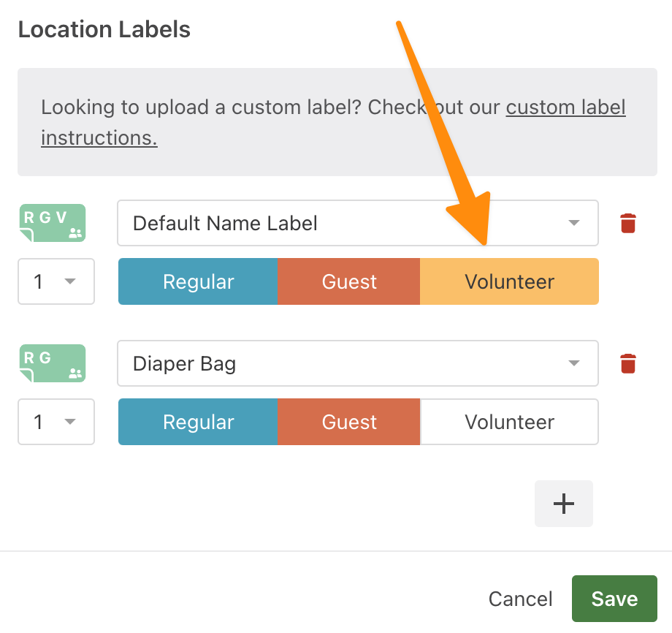Toggle Guest for Diaper Bag
Screen dimensions: 672x633
tap(349, 422)
